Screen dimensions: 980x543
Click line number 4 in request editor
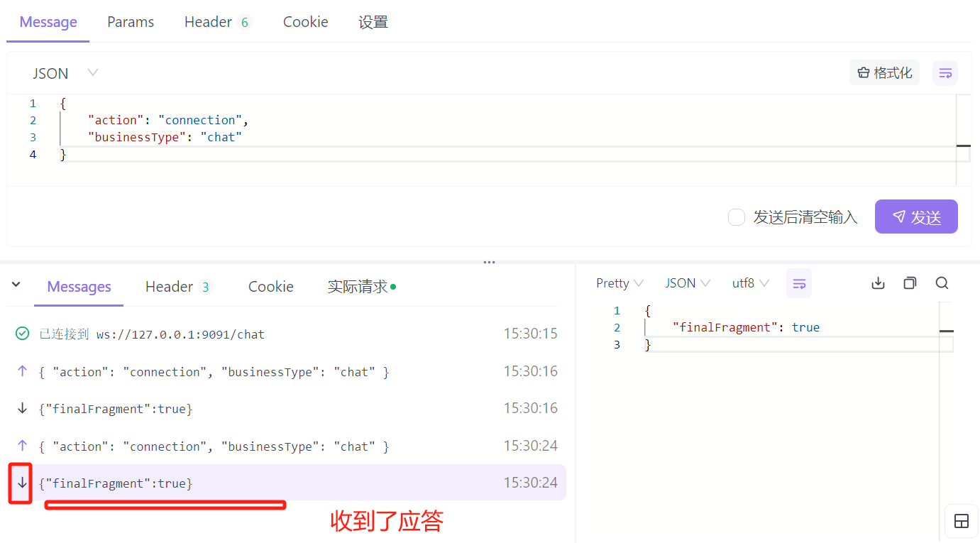33,154
